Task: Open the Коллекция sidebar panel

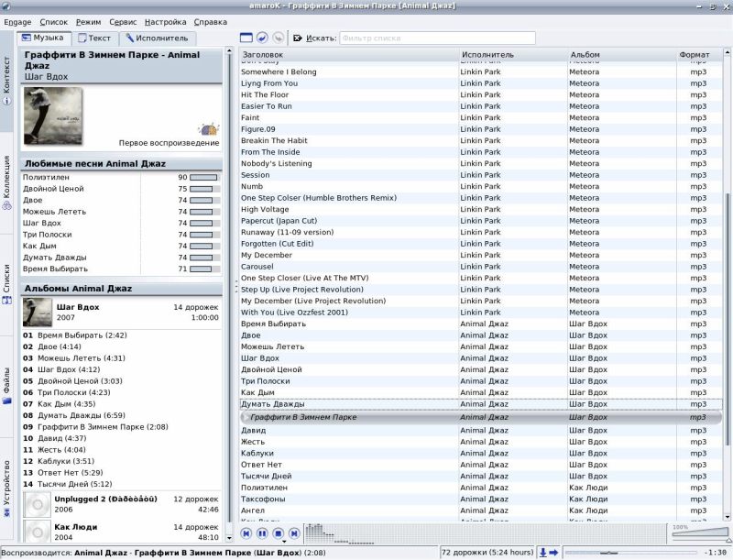Action: [6, 182]
